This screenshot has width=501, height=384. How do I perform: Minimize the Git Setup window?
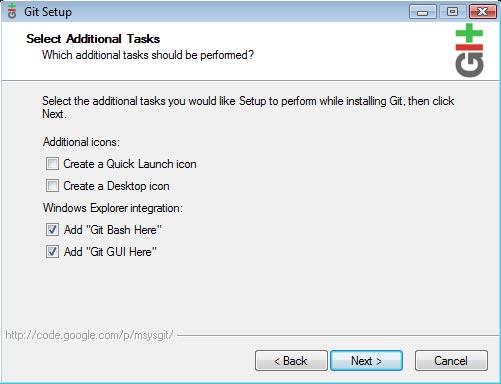422,12
